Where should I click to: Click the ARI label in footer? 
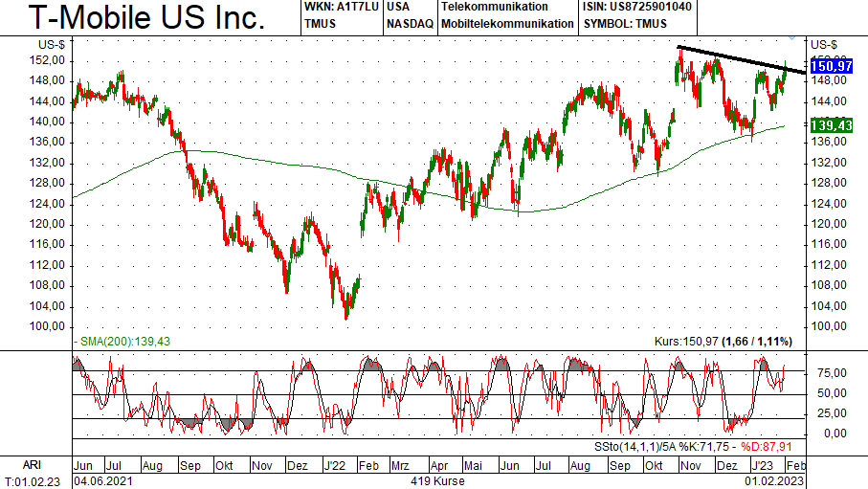[x=32, y=465]
